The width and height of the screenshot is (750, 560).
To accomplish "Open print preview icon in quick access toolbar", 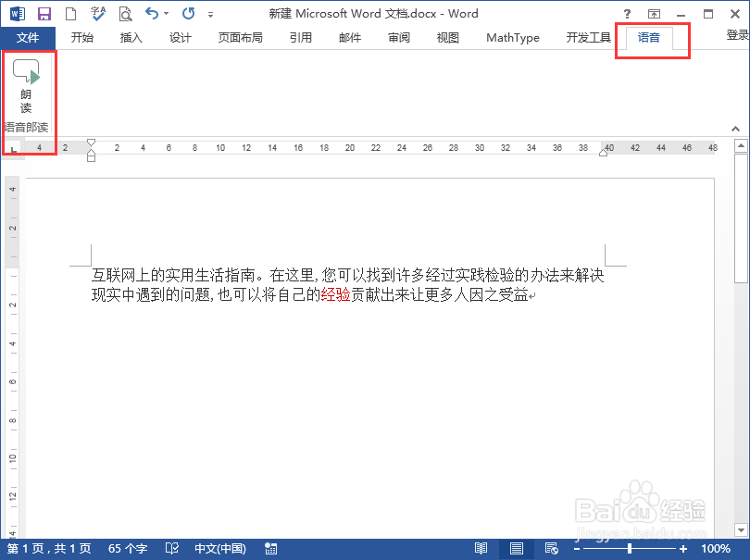I will [x=125, y=14].
